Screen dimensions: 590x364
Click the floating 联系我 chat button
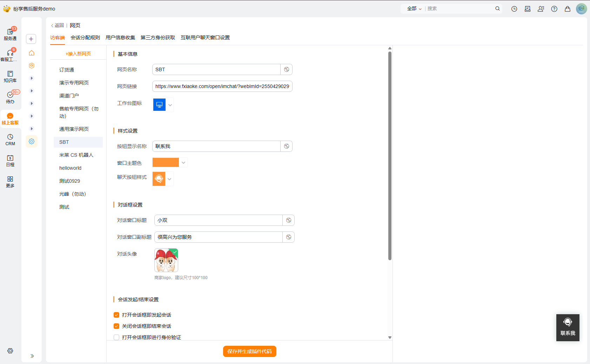(568, 328)
